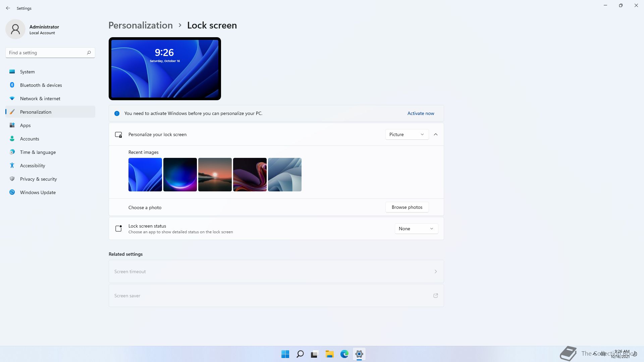This screenshot has height=362, width=644.
Task: Open File Explorer from taskbar
Action: pyautogui.click(x=329, y=354)
